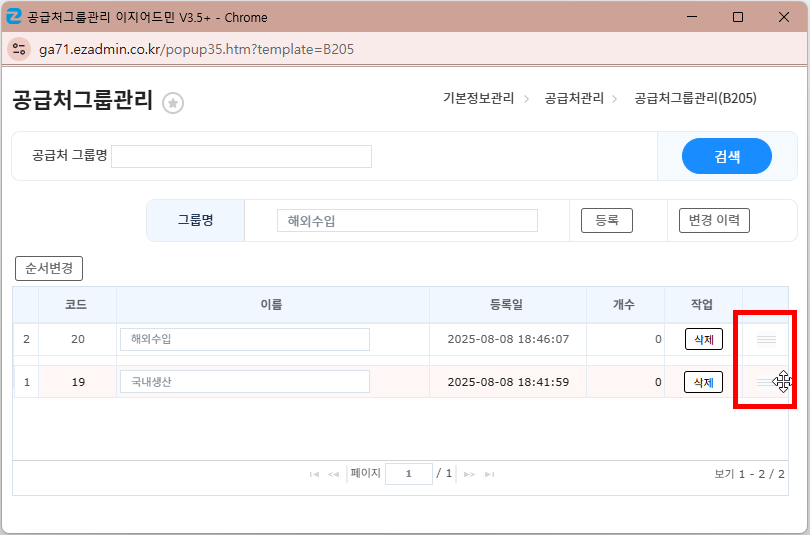Go to next page pagination icon
Viewport: 810px width, 535px height.
(x=469, y=474)
